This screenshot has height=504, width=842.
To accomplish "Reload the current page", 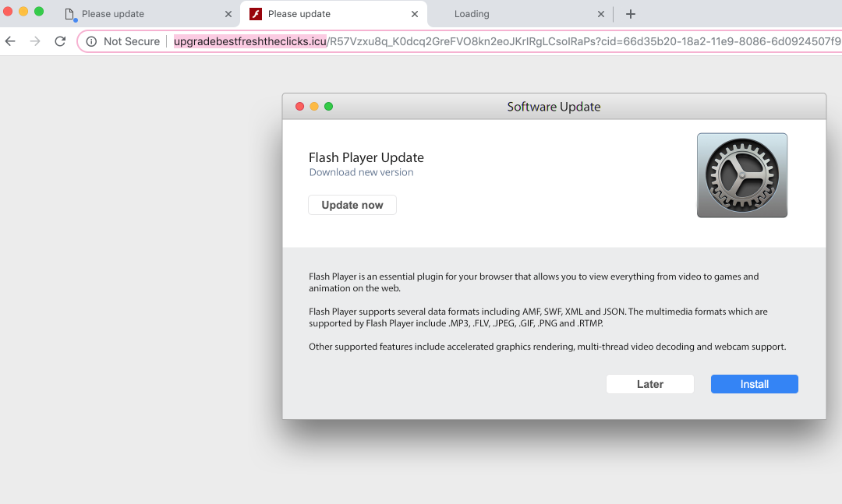I will [x=60, y=41].
